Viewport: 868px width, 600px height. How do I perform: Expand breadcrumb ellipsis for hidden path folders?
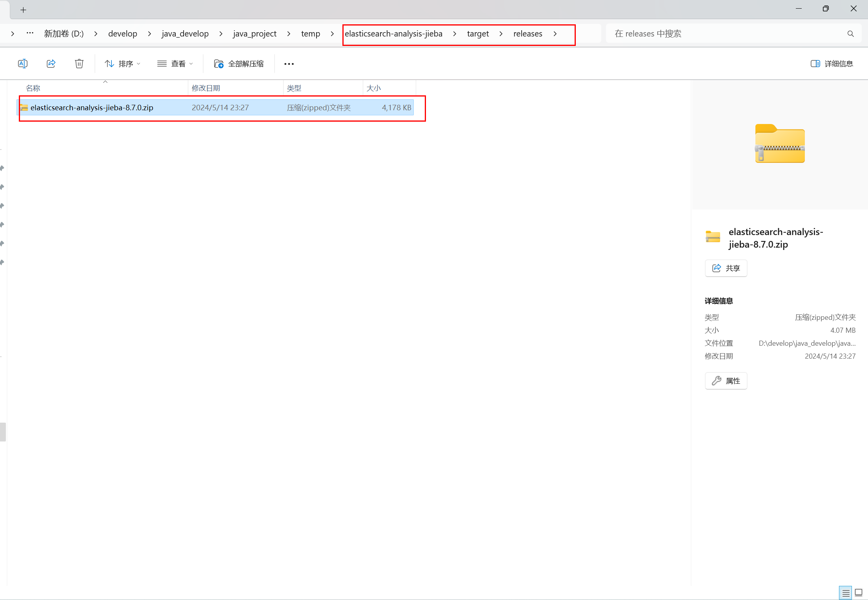[30, 33]
